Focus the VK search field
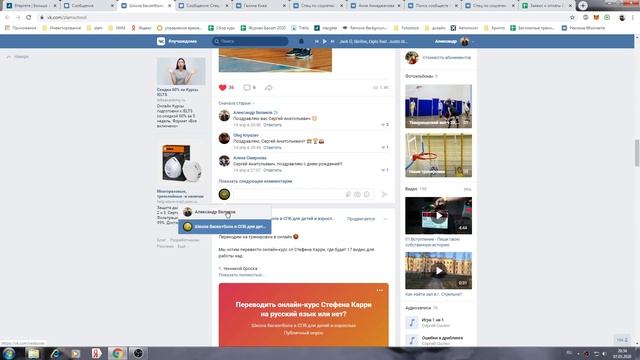The width and height of the screenshot is (640, 360). click(x=250, y=41)
